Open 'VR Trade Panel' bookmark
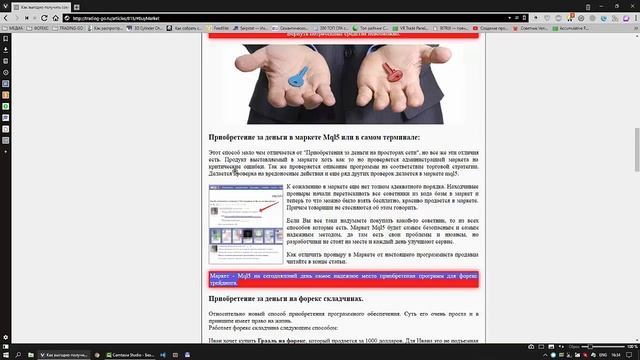The width and height of the screenshot is (640, 360). point(410,28)
